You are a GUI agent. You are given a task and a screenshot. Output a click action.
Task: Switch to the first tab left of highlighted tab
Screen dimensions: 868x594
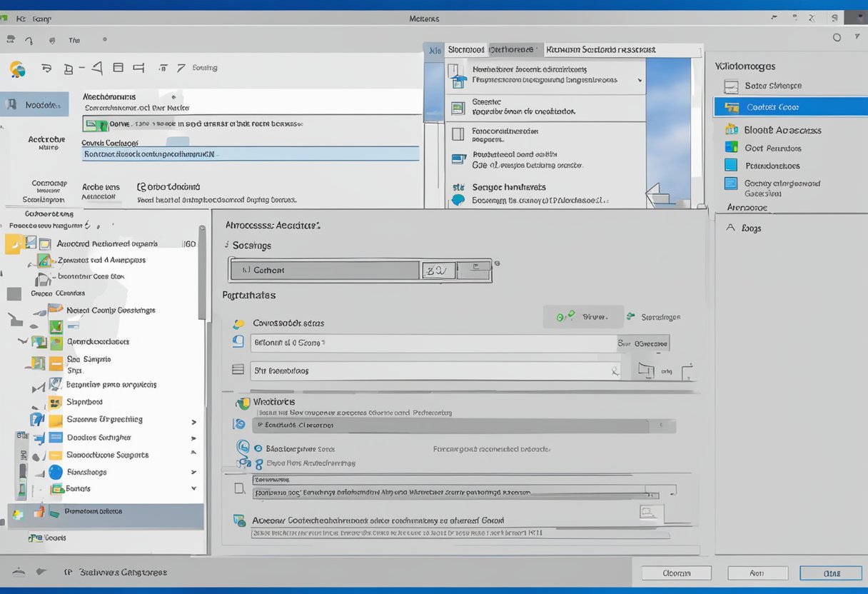coord(465,50)
